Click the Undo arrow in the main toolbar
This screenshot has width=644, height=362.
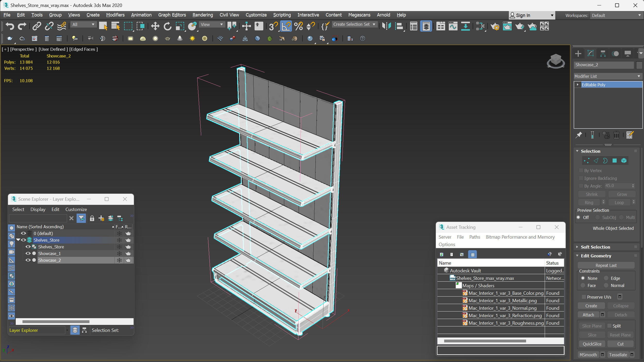click(x=10, y=26)
